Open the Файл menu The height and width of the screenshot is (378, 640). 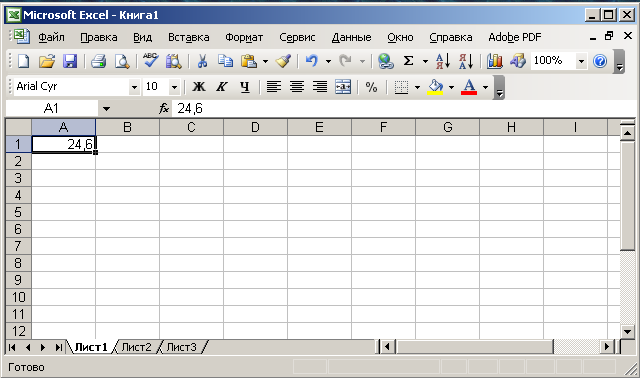(x=51, y=37)
